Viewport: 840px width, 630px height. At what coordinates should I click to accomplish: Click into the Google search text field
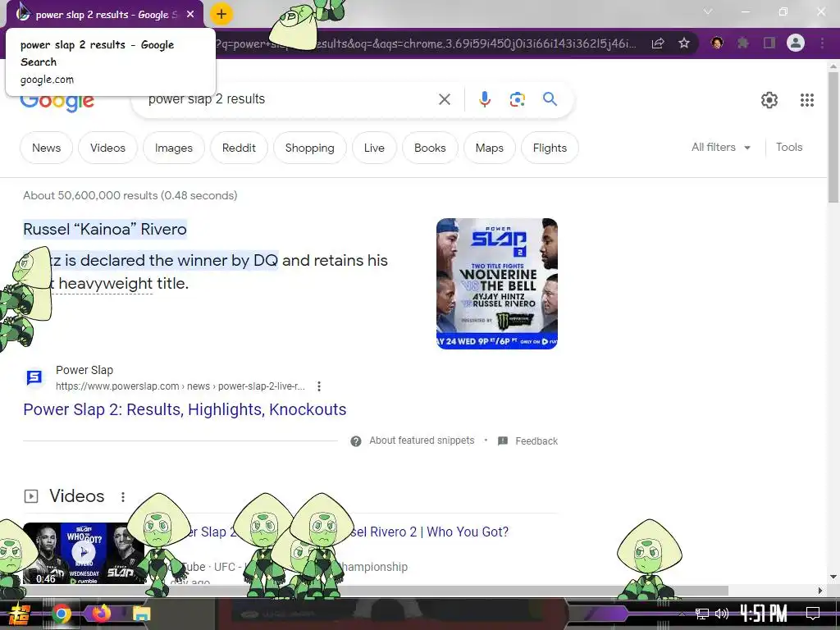(x=290, y=99)
